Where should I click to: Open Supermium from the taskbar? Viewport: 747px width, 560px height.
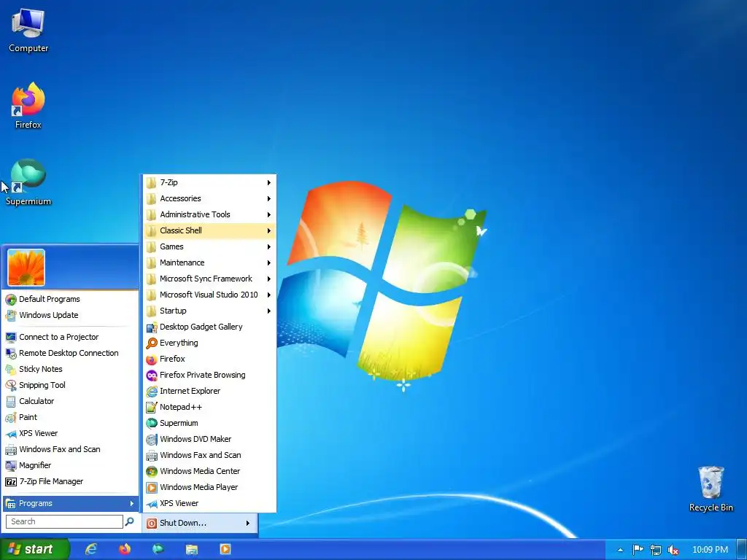[158, 549]
